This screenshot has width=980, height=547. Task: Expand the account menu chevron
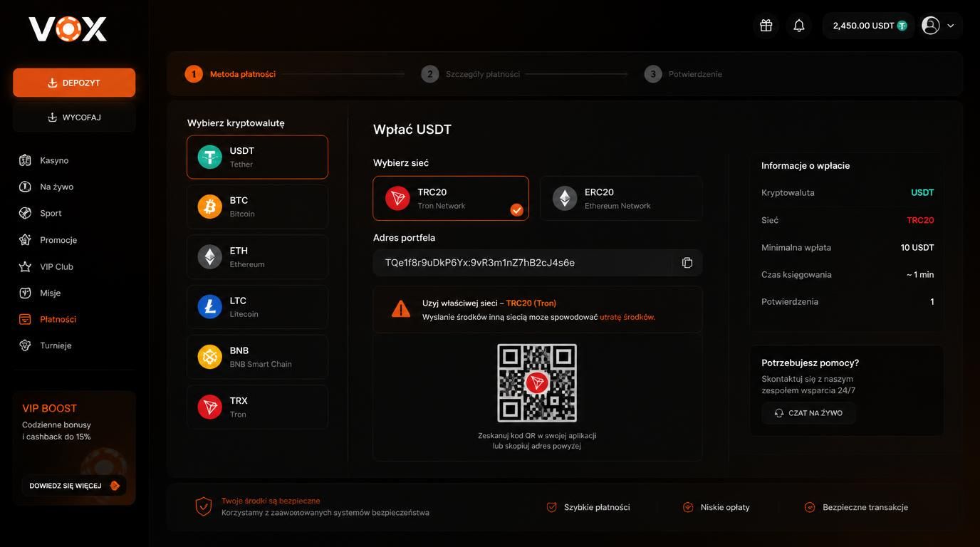[x=951, y=26]
